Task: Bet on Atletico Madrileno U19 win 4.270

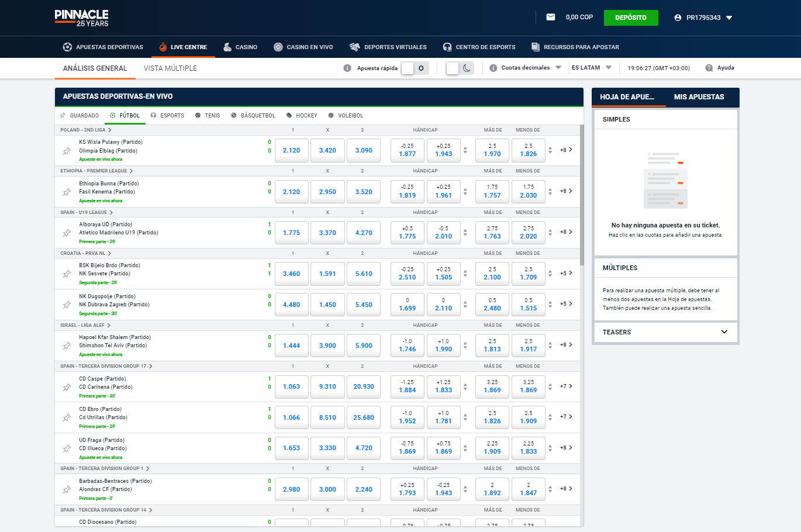Action: pos(364,233)
